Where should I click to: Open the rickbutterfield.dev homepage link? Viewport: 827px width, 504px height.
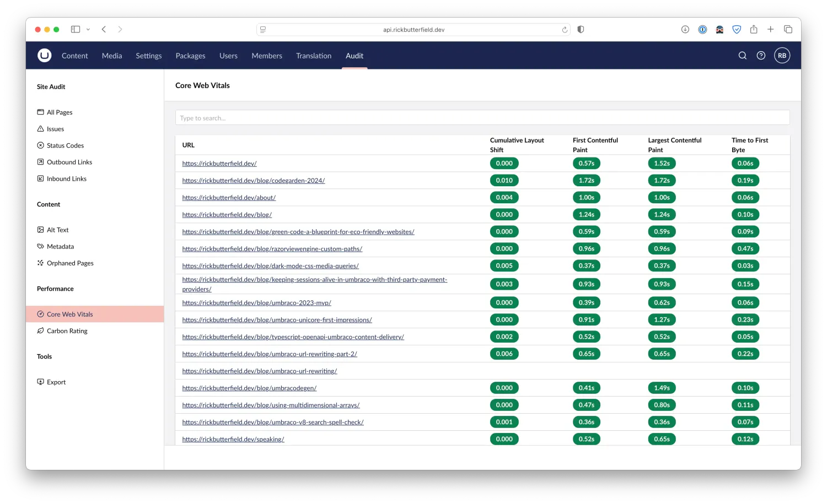click(x=219, y=163)
